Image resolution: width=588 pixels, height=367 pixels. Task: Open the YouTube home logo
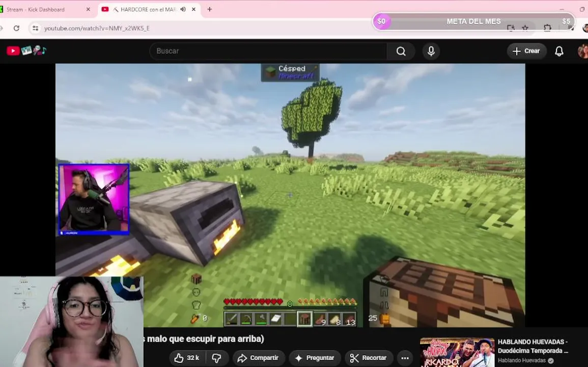click(26, 50)
